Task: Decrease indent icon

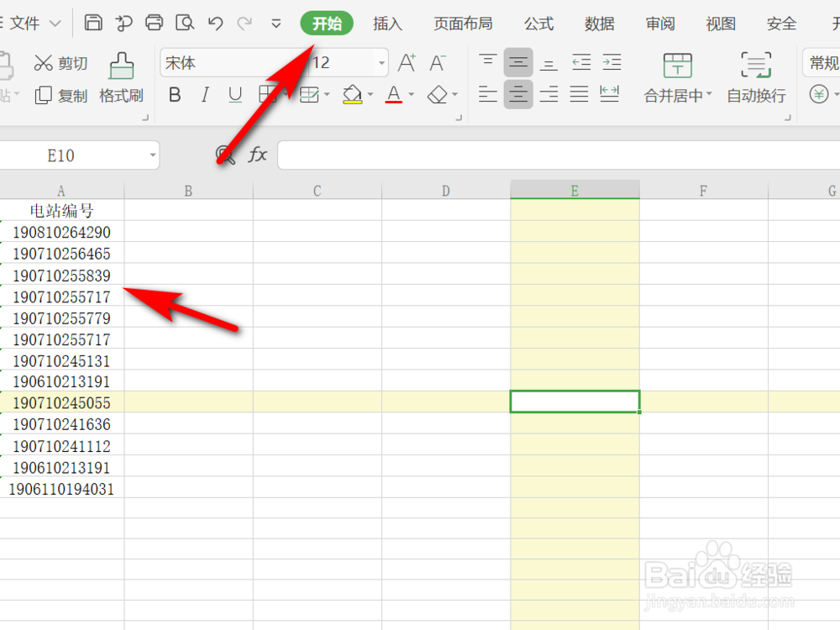Action: pos(581,63)
